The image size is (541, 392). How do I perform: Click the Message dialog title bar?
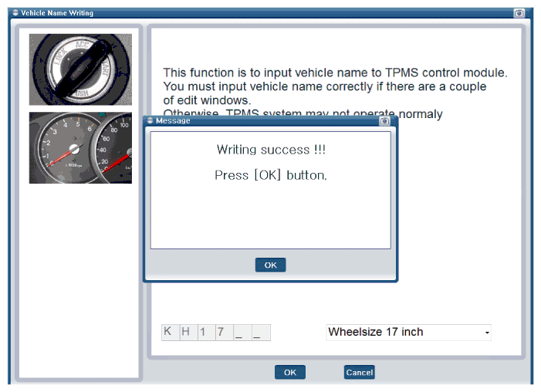point(270,121)
